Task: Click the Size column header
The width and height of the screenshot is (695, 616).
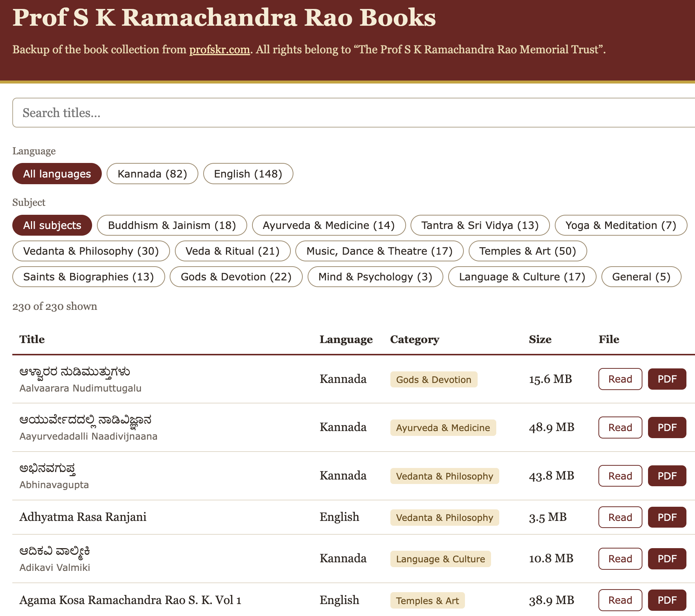Action: tap(540, 339)
